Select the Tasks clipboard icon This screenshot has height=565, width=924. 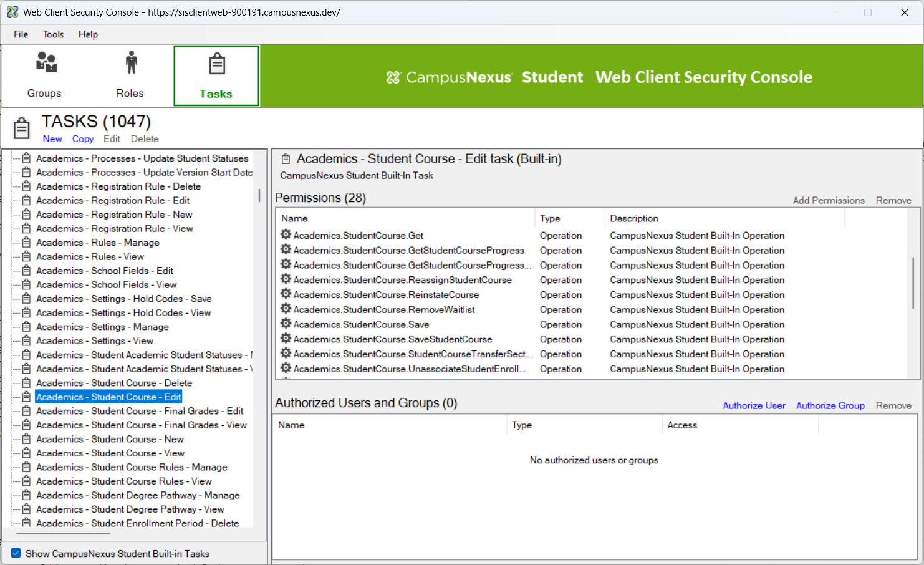[x=216, y=64]
